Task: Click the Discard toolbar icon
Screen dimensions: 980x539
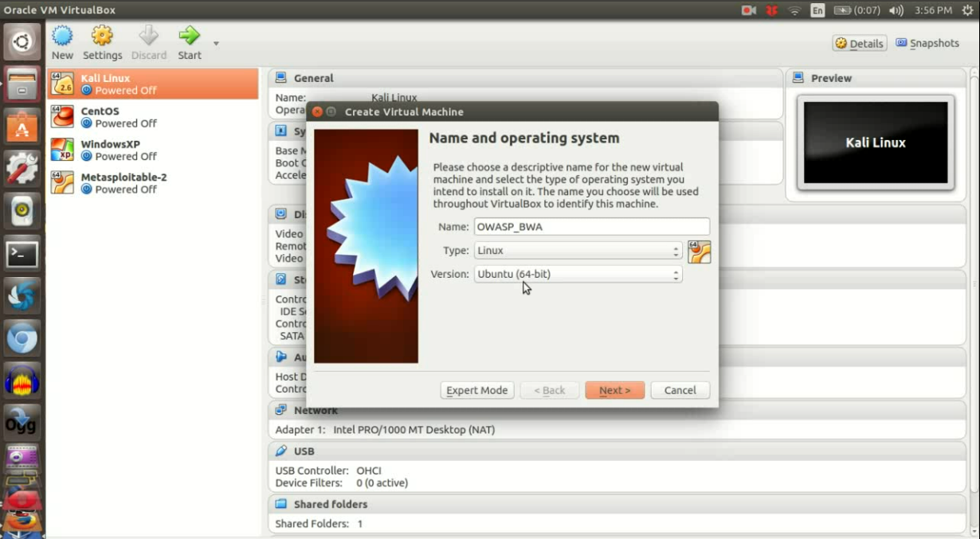Action: click(x=149, y=37)
